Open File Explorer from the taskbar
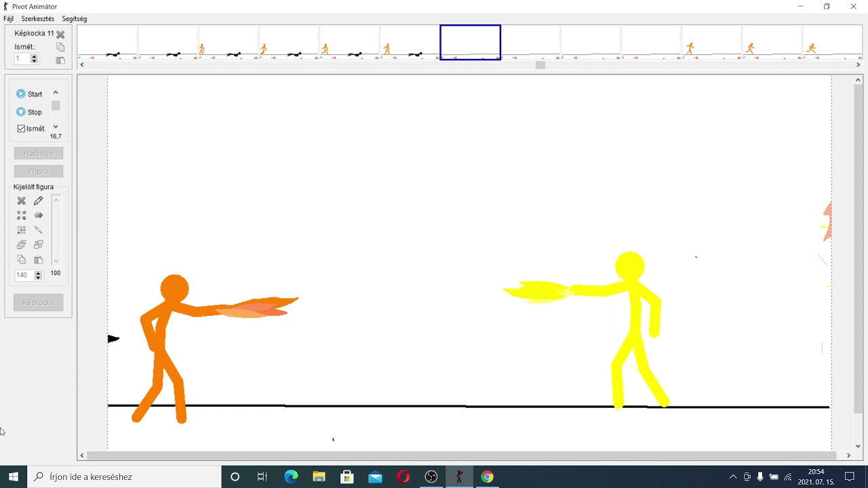868x488 pixels. point(319,476)
